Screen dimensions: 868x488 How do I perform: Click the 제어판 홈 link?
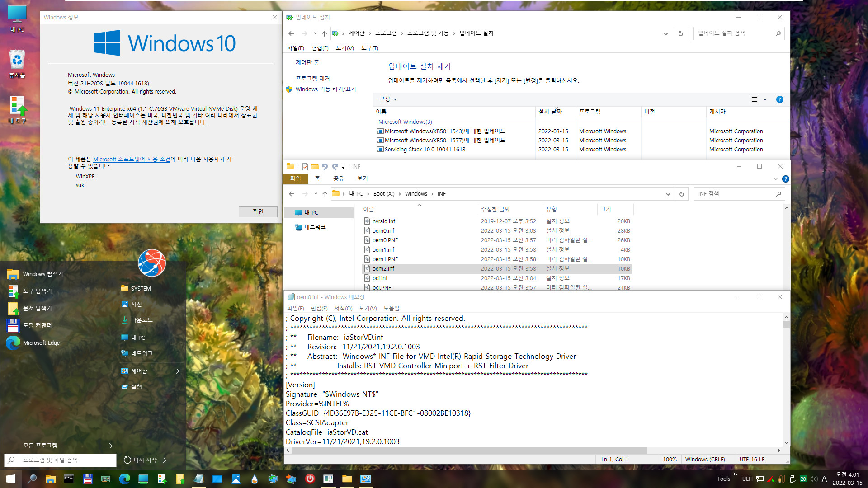click(x=307, y=62)
